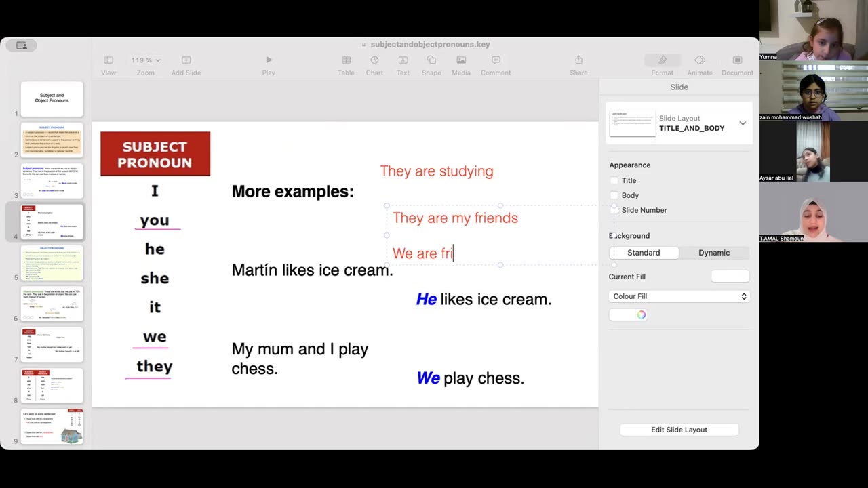Select slide 7 thumbnail in navigator

tap(52, 344)
